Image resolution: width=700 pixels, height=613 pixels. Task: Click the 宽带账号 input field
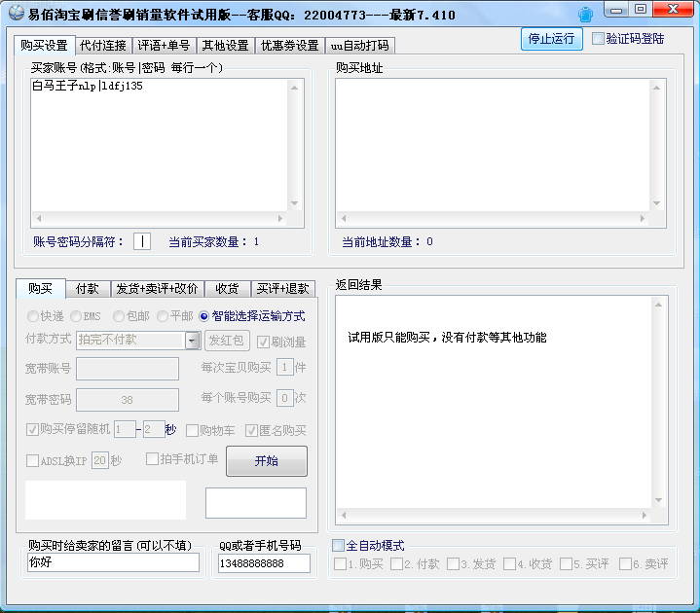[x=128, y=369]
